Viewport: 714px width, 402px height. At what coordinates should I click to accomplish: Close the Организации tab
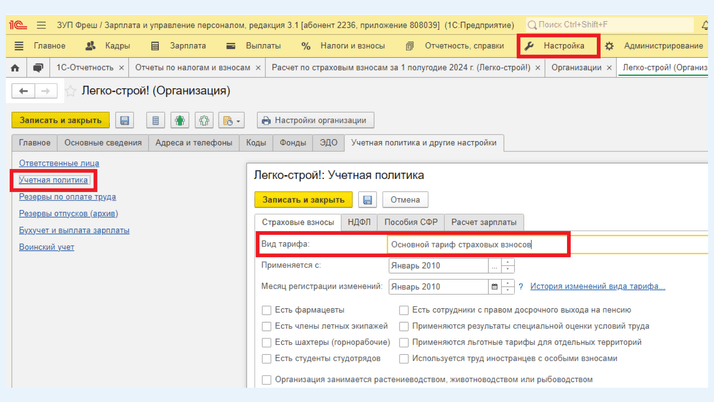point(609,68)
